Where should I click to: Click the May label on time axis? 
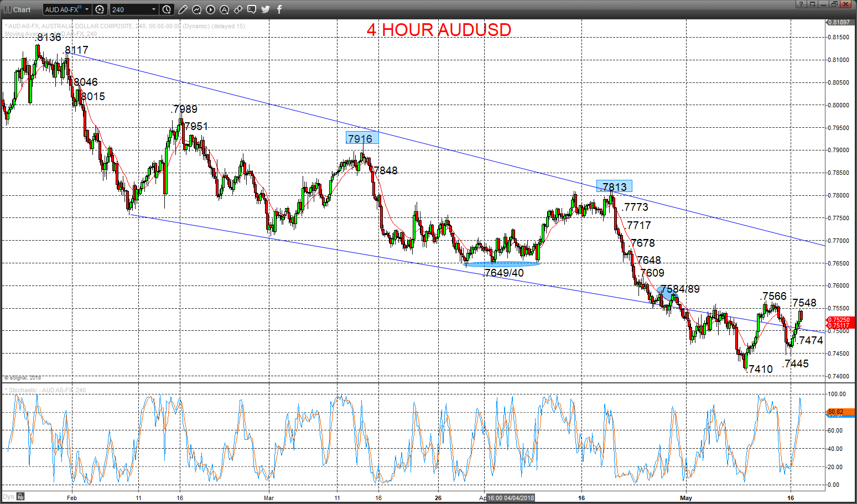(686, 498)
